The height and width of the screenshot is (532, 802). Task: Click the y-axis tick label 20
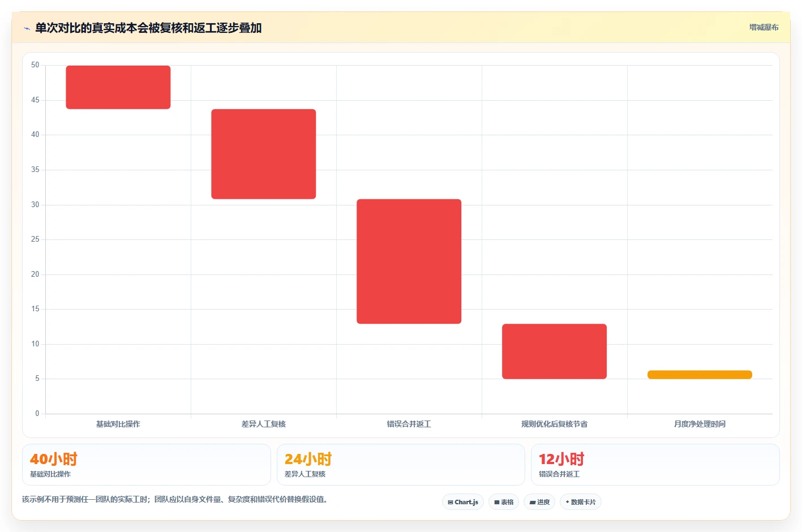(x=35, y=274)
